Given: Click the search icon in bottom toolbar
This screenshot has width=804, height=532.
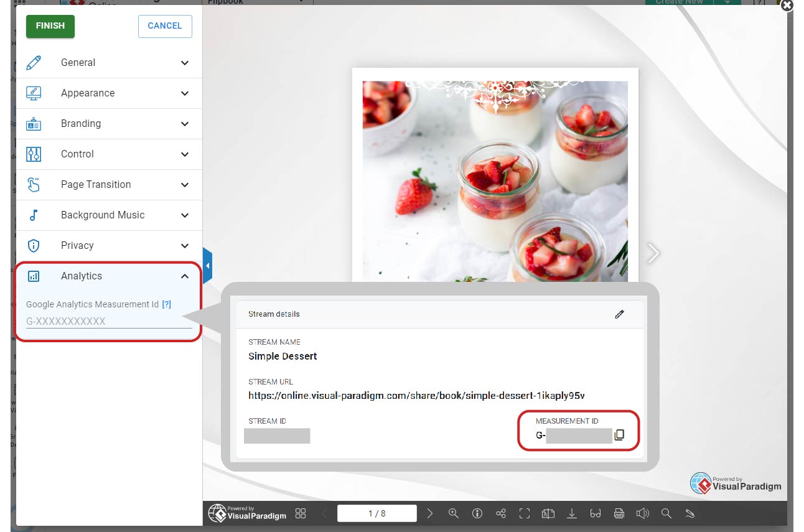Looking at the screenshot, I should click(x=666, y=513).
